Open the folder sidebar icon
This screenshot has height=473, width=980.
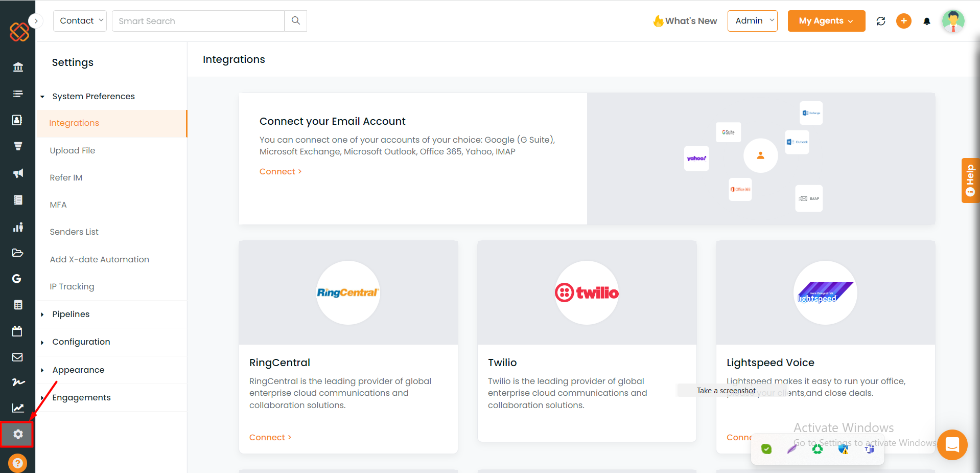pos(17,253)
